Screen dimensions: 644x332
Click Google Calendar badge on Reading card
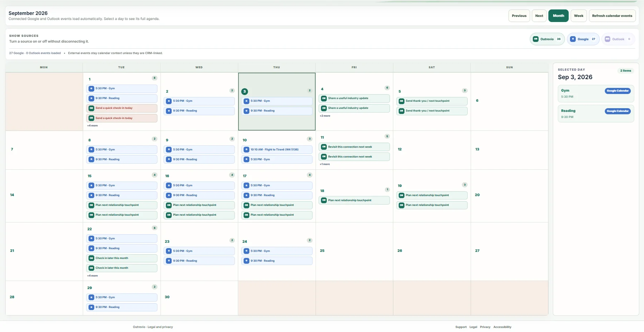pos(618,111)
